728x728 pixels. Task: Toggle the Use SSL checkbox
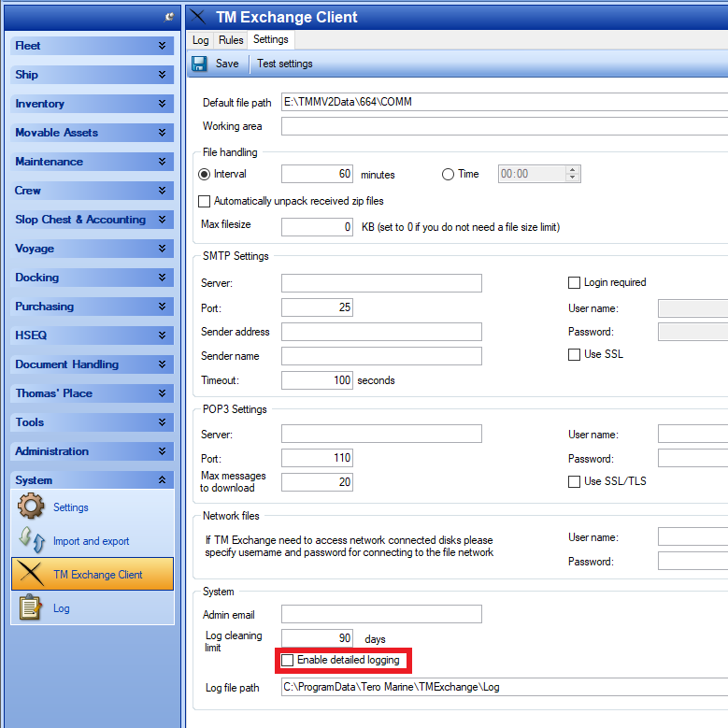click(x=574, y=355)
